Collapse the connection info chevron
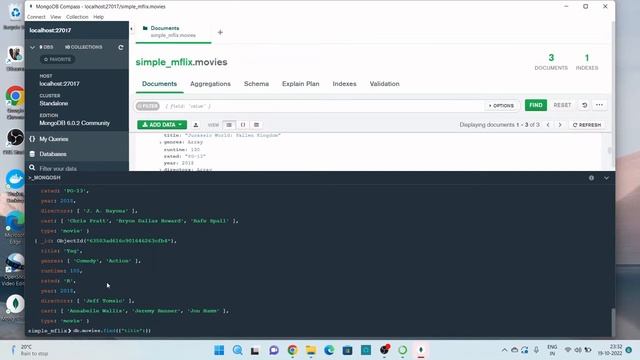The image size is (640, 360). point(33,47)
